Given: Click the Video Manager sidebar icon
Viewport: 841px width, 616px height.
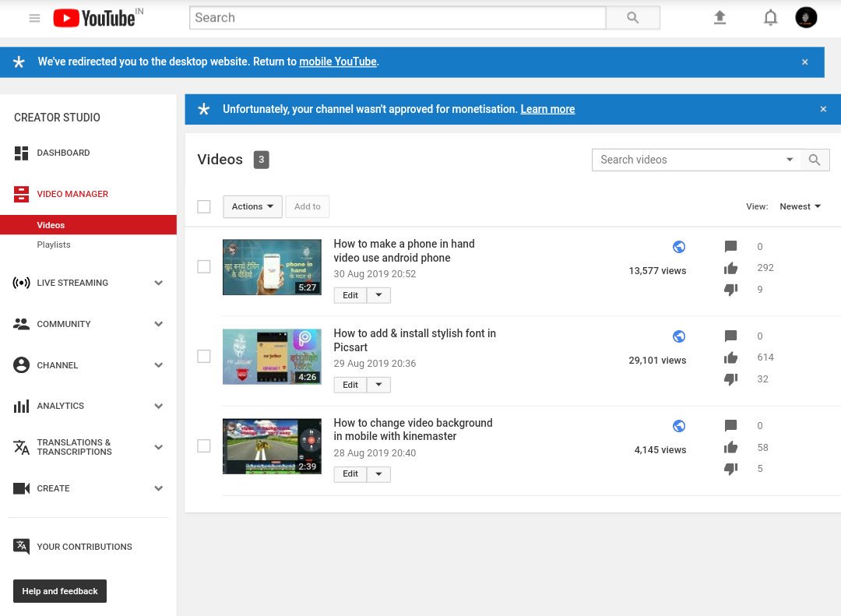Looking at the screenshot, I should (x=21, y=194).
